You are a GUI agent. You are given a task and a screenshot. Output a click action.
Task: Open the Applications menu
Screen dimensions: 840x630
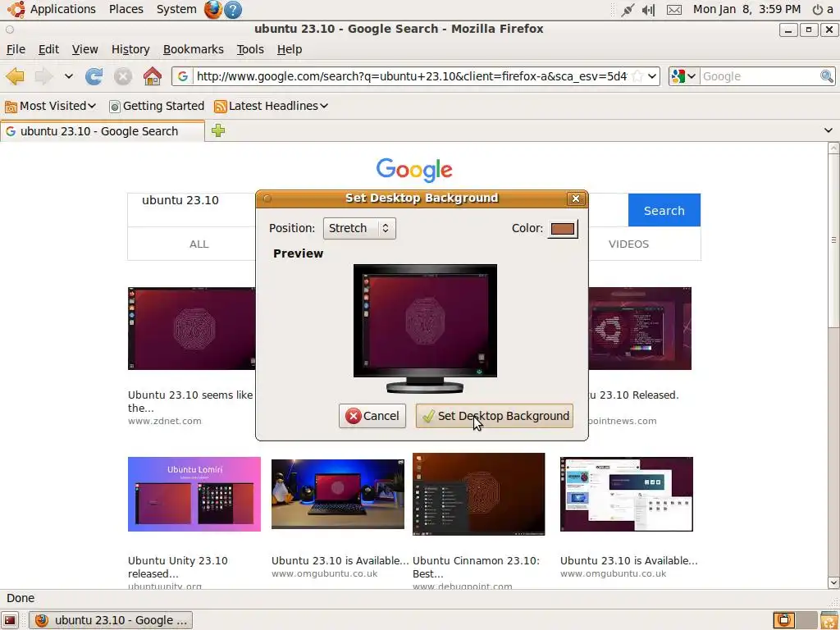point(62,9)
